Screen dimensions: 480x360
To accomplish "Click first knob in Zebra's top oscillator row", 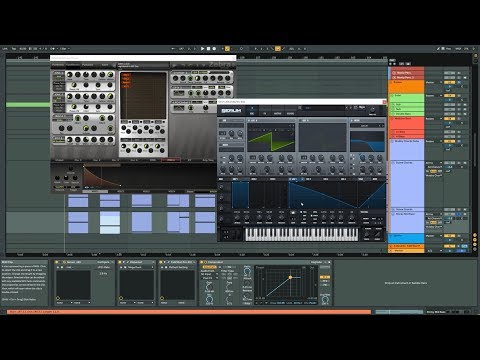I will 70,75.
